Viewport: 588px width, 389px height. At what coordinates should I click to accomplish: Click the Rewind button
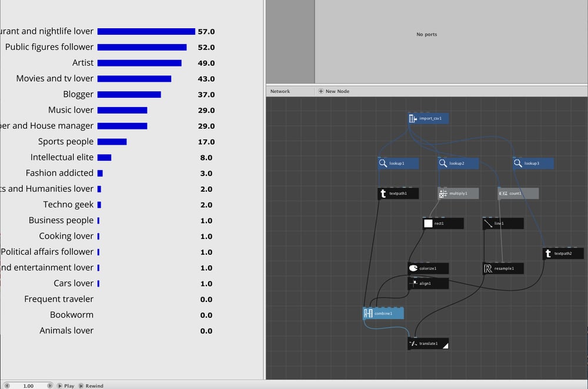click(x=91, y=385)
